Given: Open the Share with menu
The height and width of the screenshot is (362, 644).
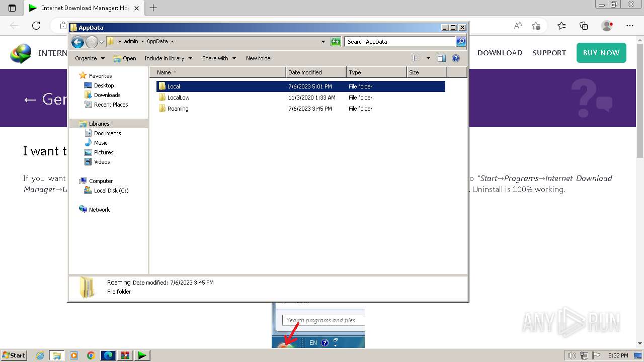Looking at the screenshot, I should [x=219, y=58].
